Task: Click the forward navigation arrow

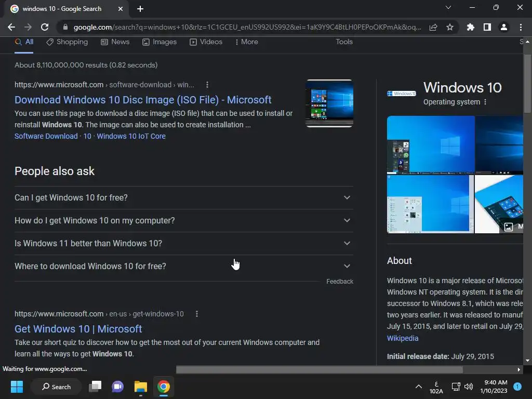Action: tap(28, 27)
